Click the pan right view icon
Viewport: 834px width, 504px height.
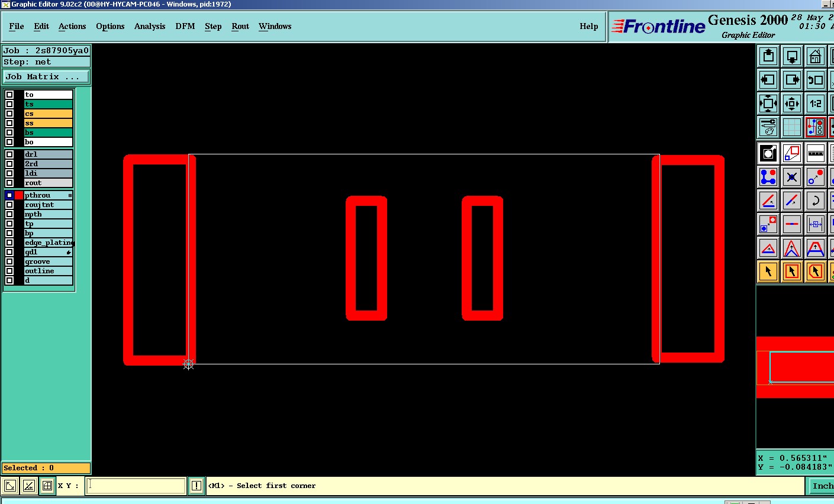click(x=792, y=80)
